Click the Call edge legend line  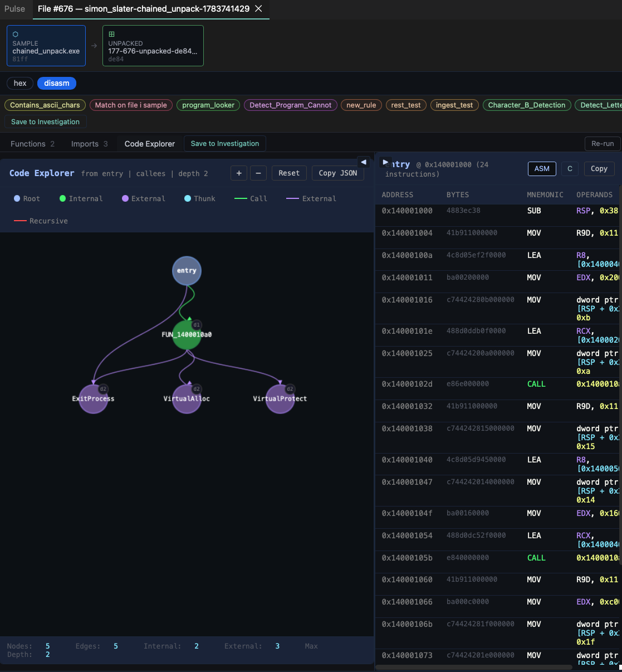[241, 198]
